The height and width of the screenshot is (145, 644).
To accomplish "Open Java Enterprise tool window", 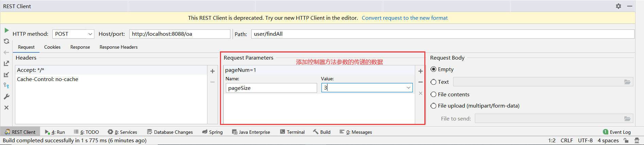I will 251,132.
